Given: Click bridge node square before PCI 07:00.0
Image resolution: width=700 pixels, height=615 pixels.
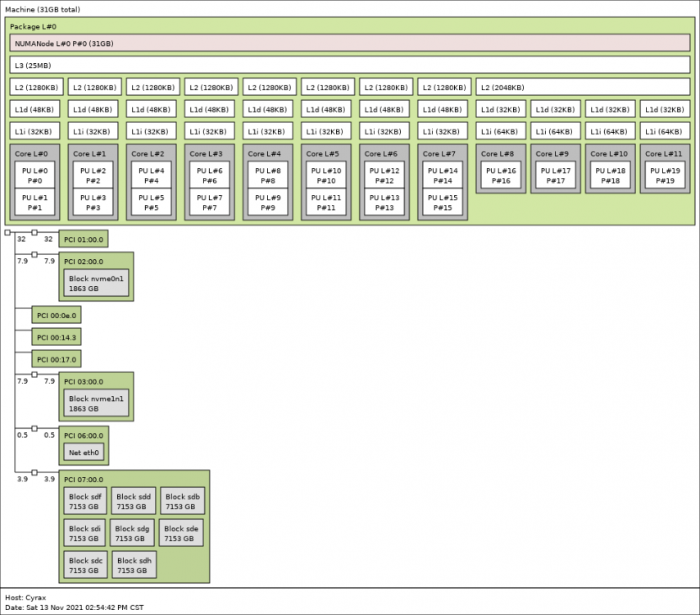Looking at the screenshot, I should click(x=34, y=472).
